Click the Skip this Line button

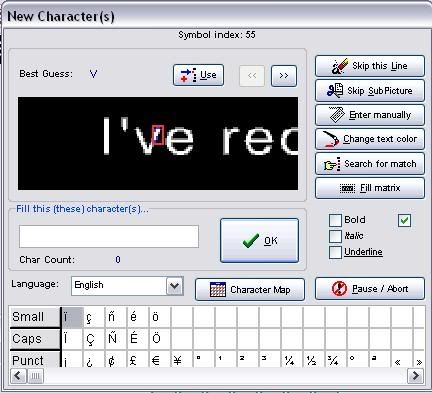(x=370, y=66)
